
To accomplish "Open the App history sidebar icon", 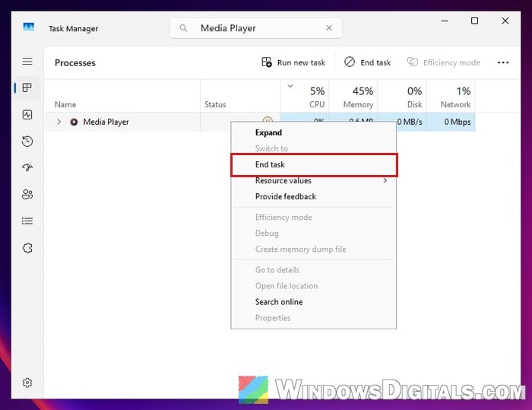I will [27, 141].
